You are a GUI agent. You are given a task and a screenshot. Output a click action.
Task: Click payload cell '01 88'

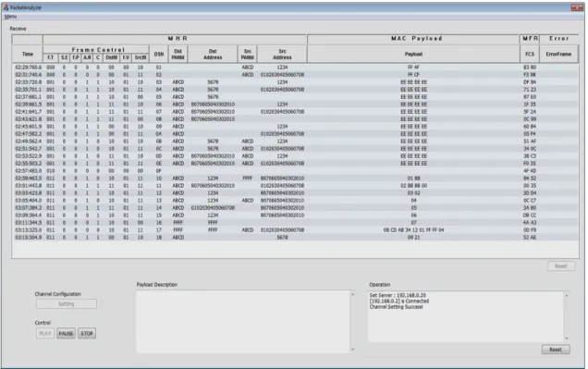click(x=413, y=178)
